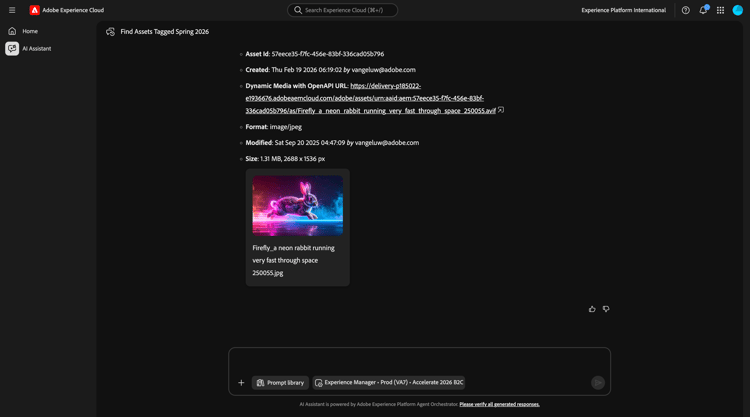Click the Created date line

coord(331,70)
